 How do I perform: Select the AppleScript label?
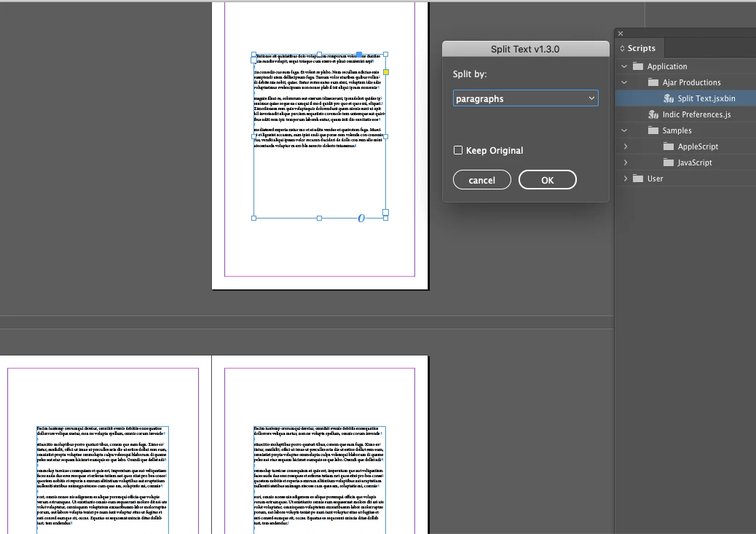(x=698, y=146)
